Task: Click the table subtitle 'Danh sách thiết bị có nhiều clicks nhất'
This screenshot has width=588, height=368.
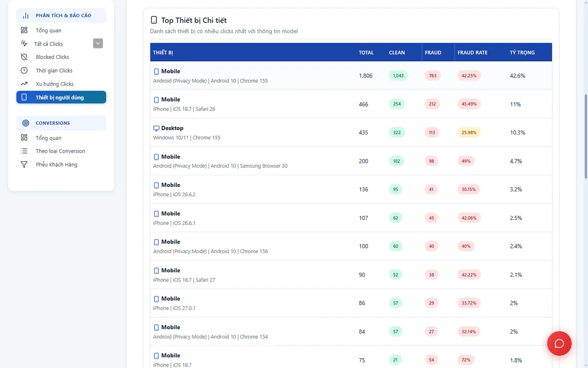Action: 224,31
